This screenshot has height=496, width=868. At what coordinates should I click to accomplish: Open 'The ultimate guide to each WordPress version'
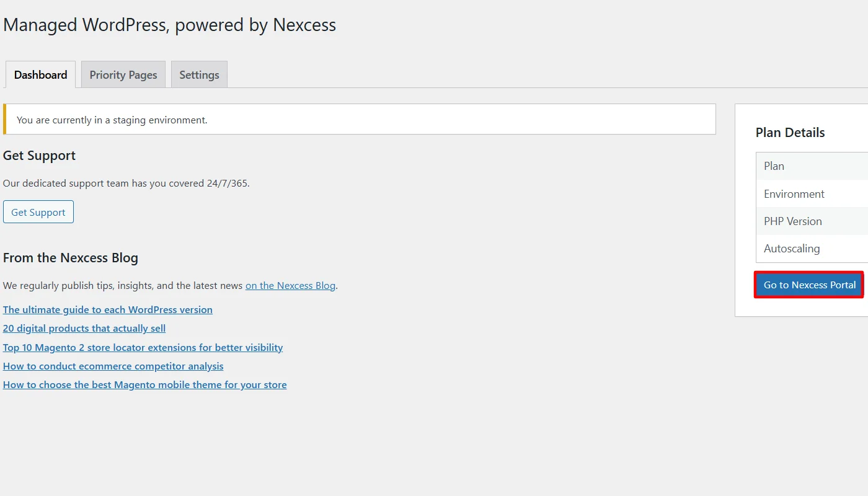click(x=108, y=309)
